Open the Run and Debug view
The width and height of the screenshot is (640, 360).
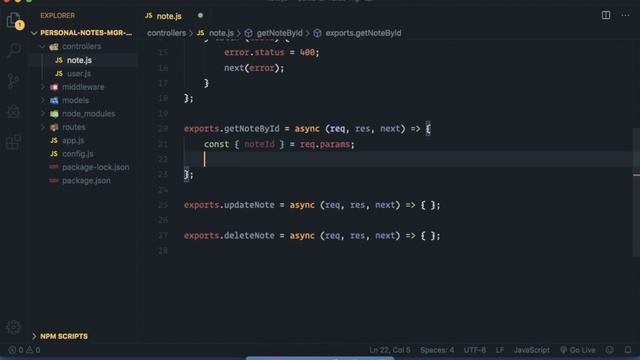[x=13, y=111]
